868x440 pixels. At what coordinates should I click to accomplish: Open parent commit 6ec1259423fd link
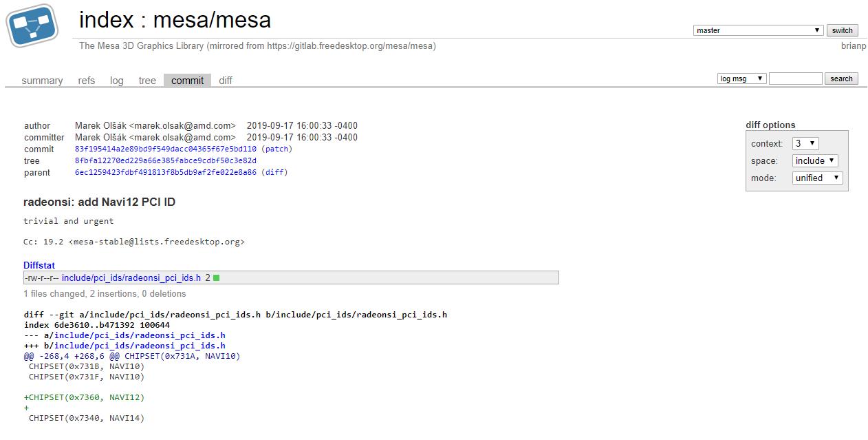(166, 172)
